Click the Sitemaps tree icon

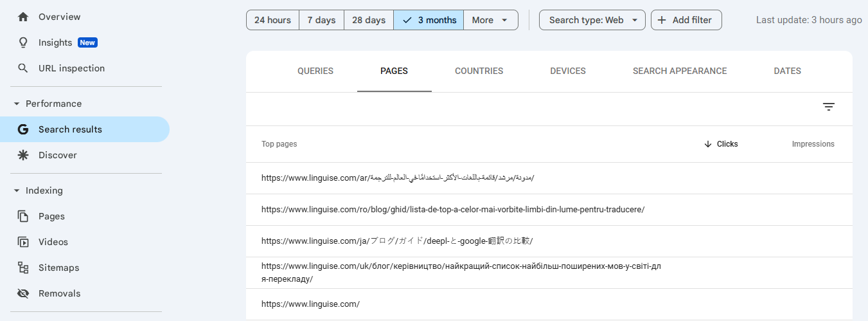point(23,268)
